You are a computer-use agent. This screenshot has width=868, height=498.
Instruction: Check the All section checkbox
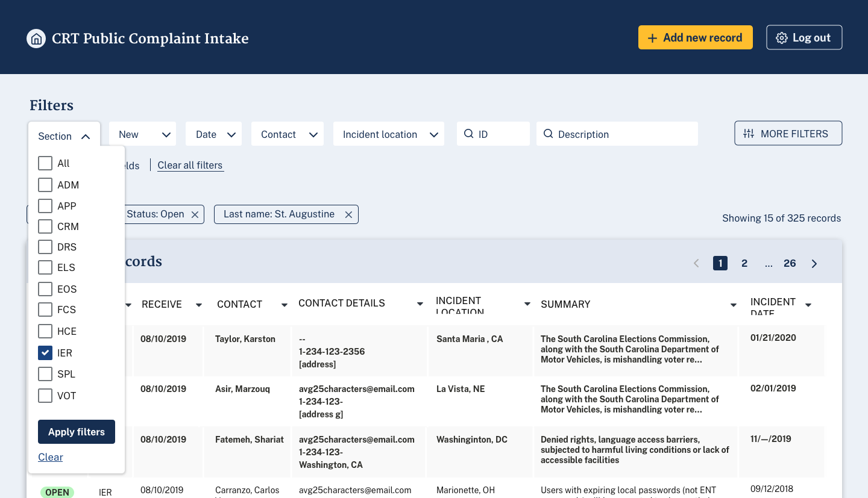[x=45, y=163]
